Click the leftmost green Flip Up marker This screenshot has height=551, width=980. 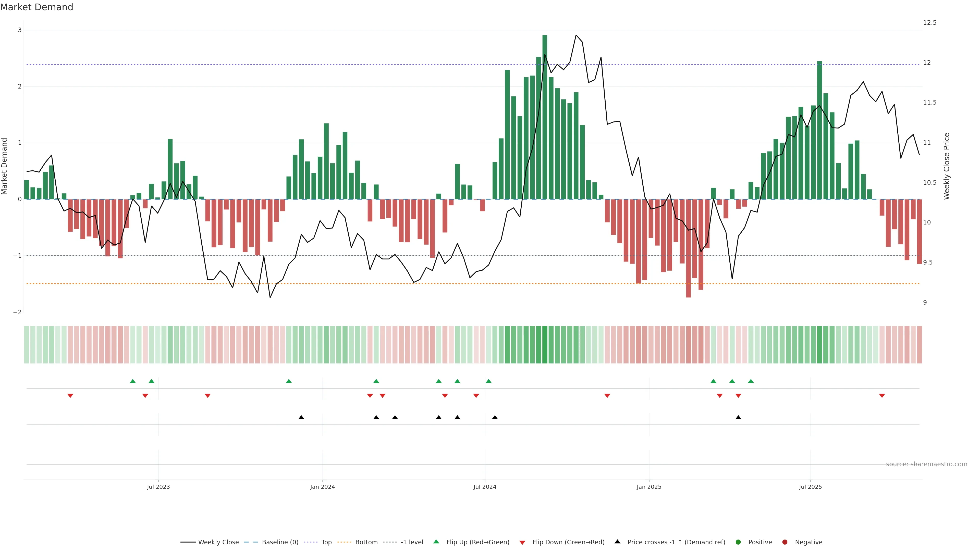point(133,381)
